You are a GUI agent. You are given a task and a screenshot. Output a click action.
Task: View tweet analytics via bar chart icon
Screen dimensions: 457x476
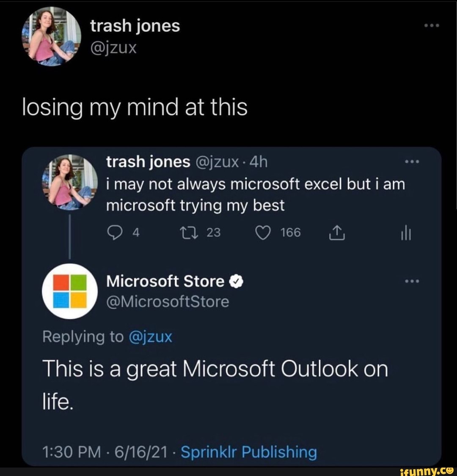[x=406, y=233]
